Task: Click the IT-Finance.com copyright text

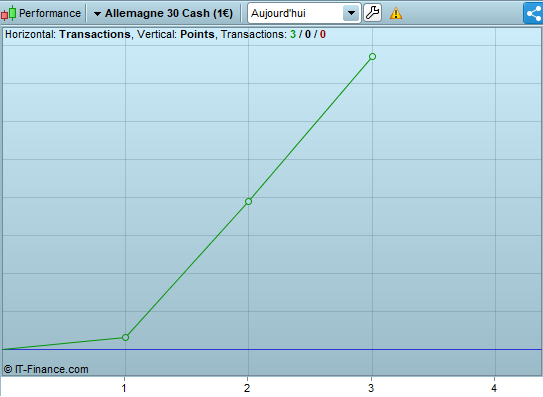Action: [x=46, y=369]
